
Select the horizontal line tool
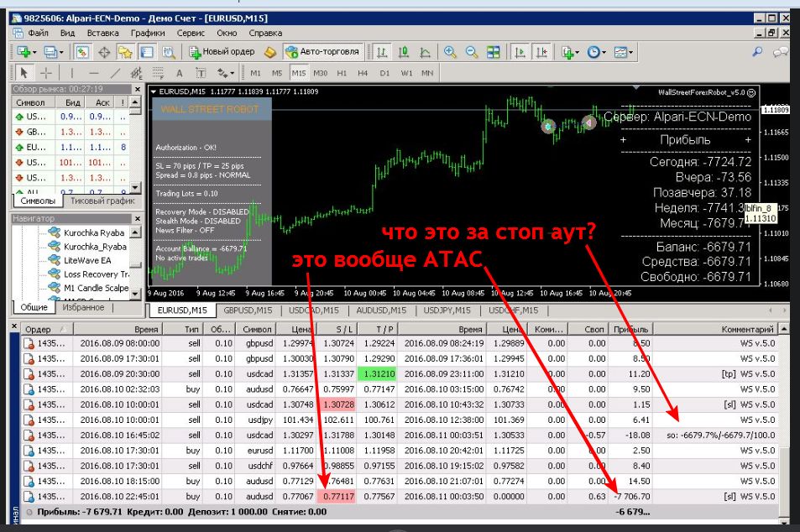coord(93,73)
